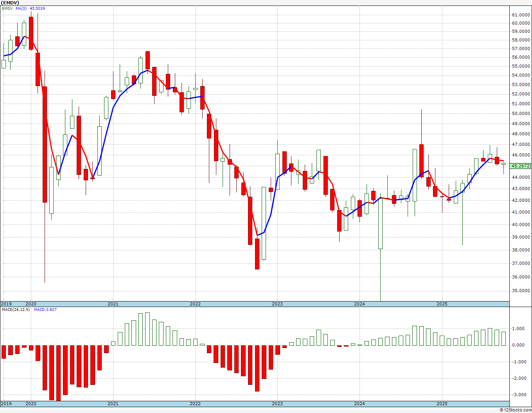The width and height of the screenshot is (532, 413).
Task: Click the 42.0000 price level
Action: (x=521, y=200)
